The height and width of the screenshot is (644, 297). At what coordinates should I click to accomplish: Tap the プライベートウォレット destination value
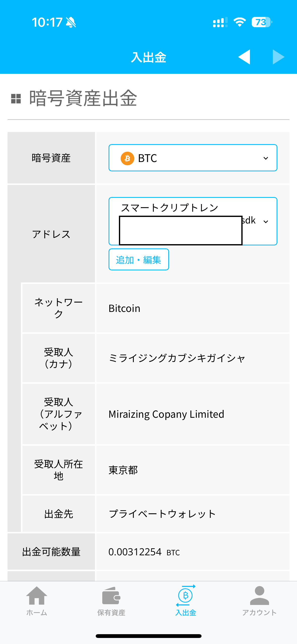[x=162, y=514]
